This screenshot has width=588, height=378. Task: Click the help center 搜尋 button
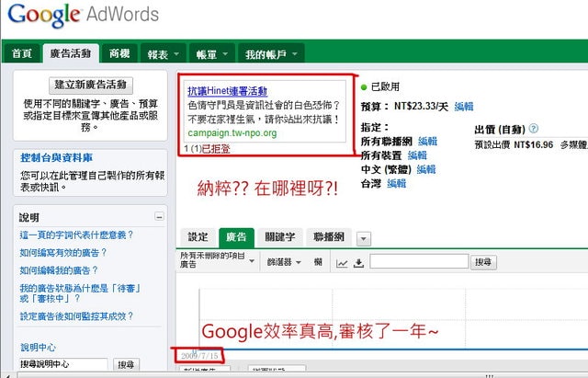point(126,364)
